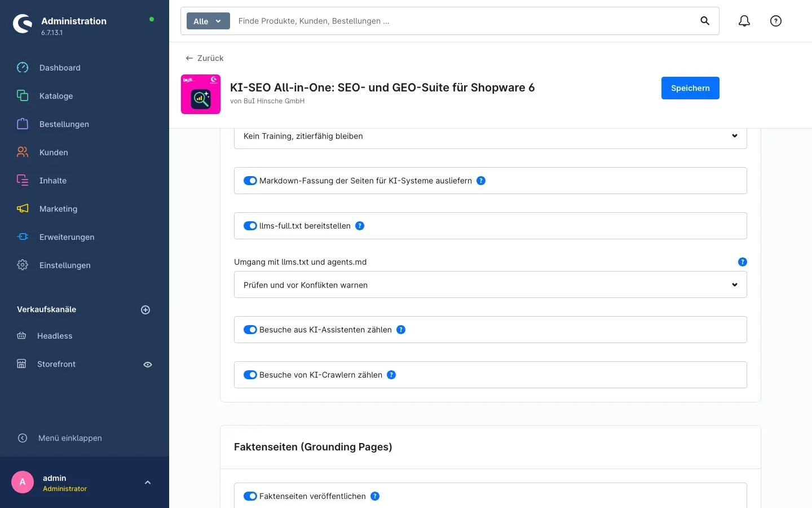Viewport: 812px width, 508px height.
Task: Go back with Zurück link
Action: coord(204,58)
